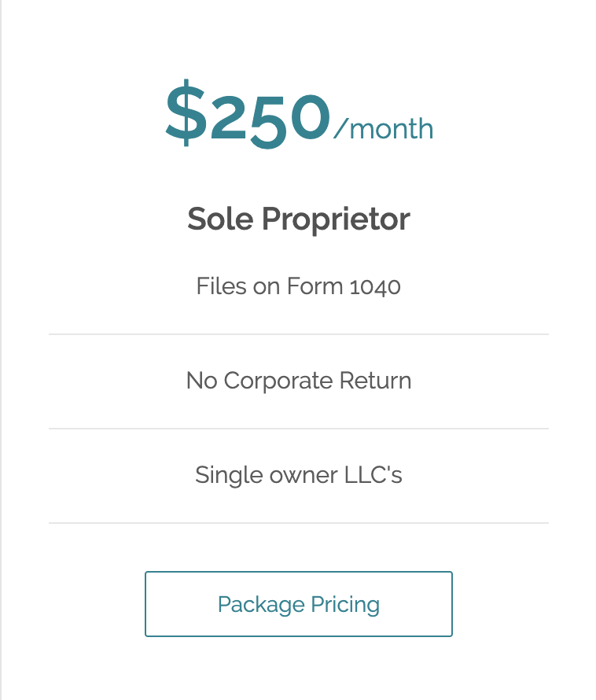The image size is (596, 700).
Task: Click the word Corporate in the middle feature
Action: tap(278, 381)
